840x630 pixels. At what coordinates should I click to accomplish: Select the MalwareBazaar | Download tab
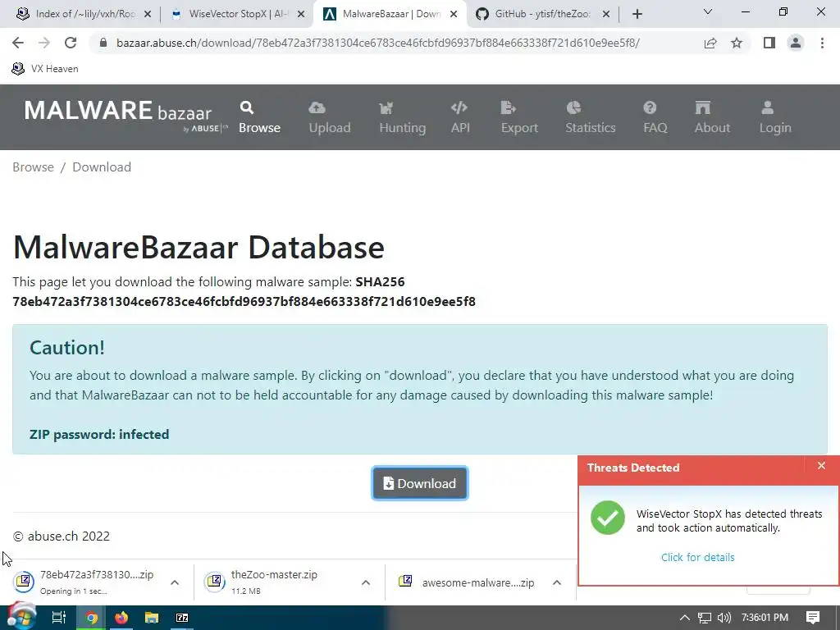tap(390, 14)
